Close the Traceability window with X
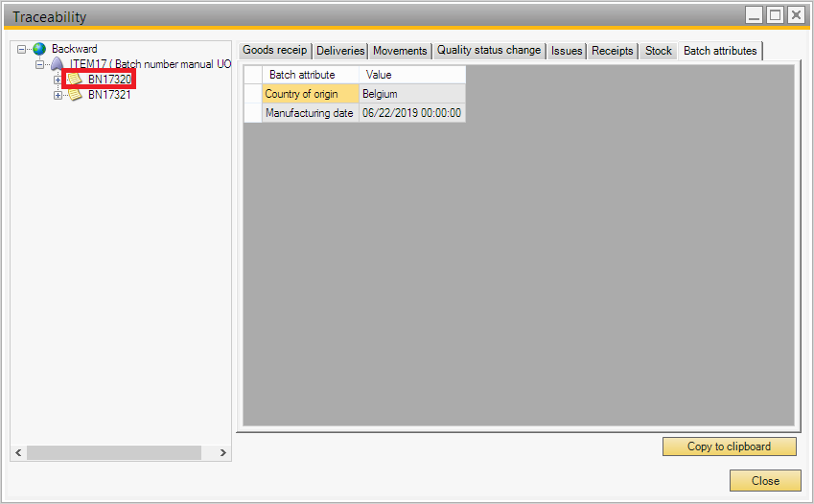 tap(796, 15)
